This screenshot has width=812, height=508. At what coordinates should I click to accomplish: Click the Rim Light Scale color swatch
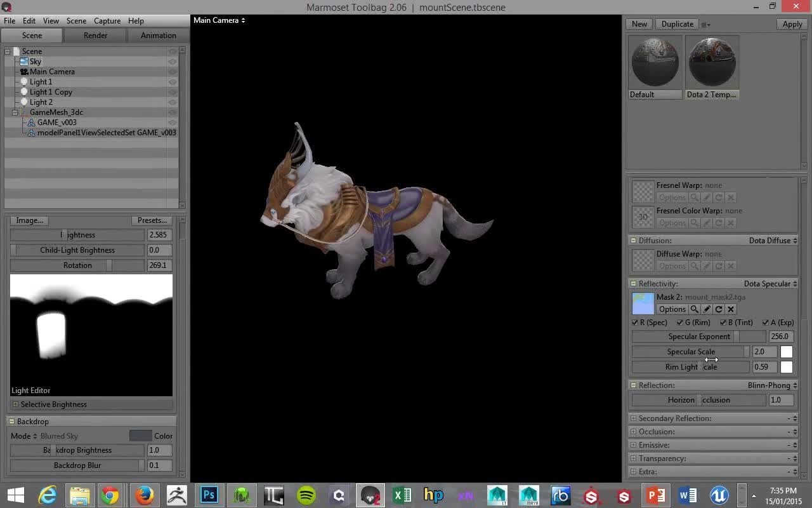[787, 367]
